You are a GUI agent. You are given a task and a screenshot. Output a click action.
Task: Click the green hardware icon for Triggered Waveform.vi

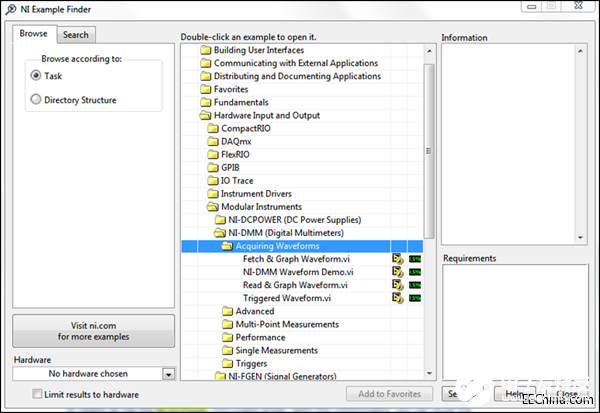point(415,298)
